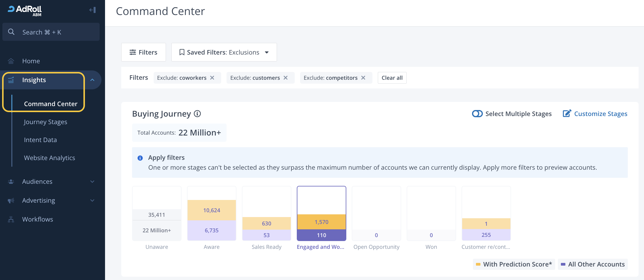Click the AdRoll ABM logo
Image resolution: width=644 pixels, height=280 pixels.
[25, 10]
